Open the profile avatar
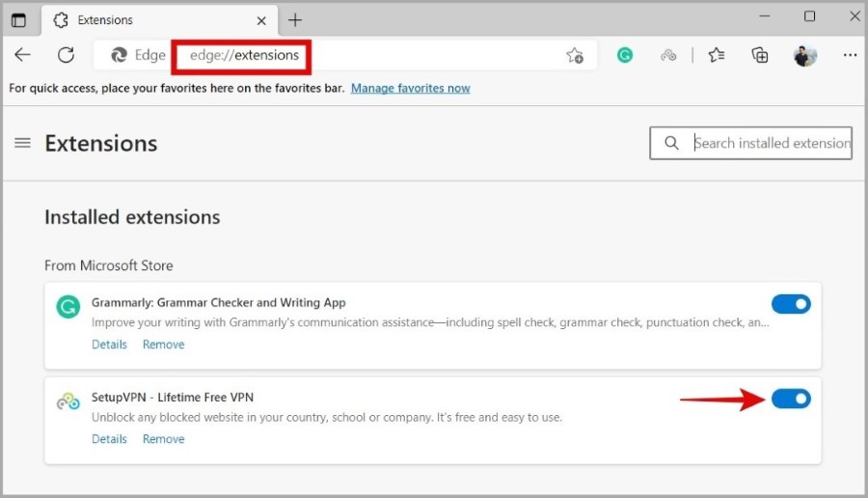 click(x=805, y=55)
